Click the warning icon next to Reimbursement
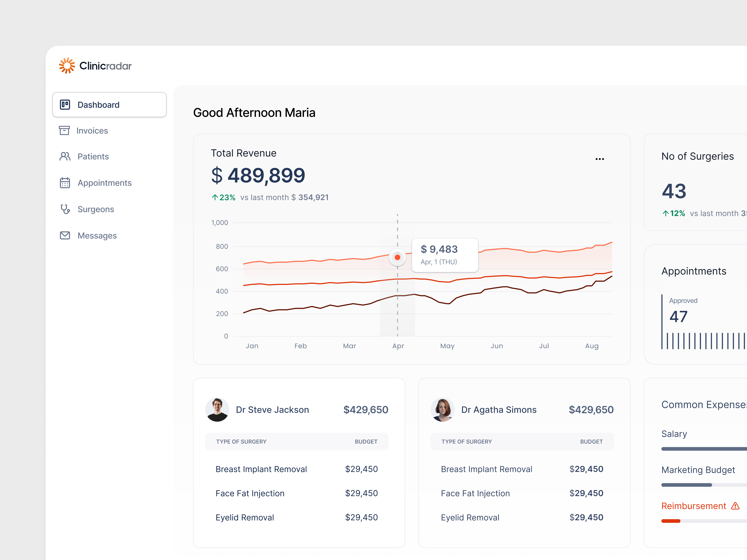Screen dimensions: 747x560 click(735, 506)
